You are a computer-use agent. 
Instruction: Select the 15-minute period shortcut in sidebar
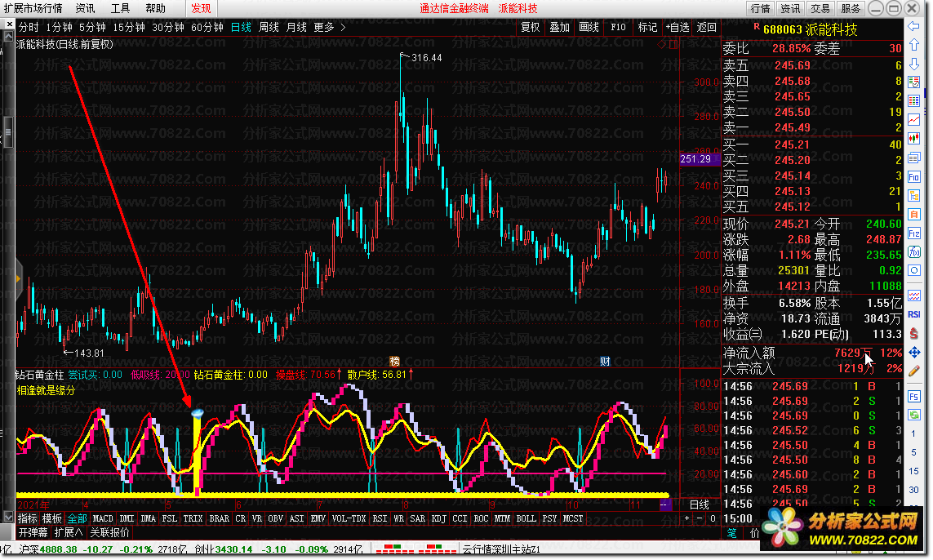click(914, 471)
